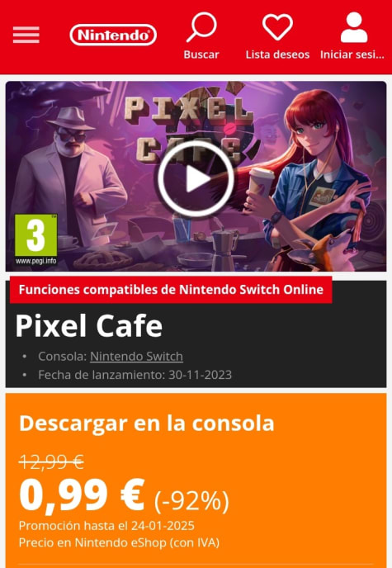The height and width of the screenshot is (568, 392).
Task: Play the Pixel Cafe trailer video
Action: tap(196, 178)
